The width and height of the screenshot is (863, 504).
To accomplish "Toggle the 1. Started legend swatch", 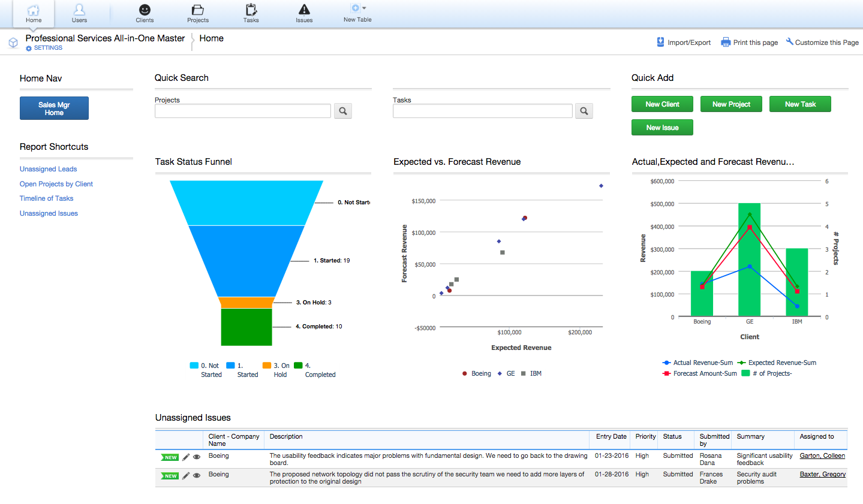I will pos(230,366).
